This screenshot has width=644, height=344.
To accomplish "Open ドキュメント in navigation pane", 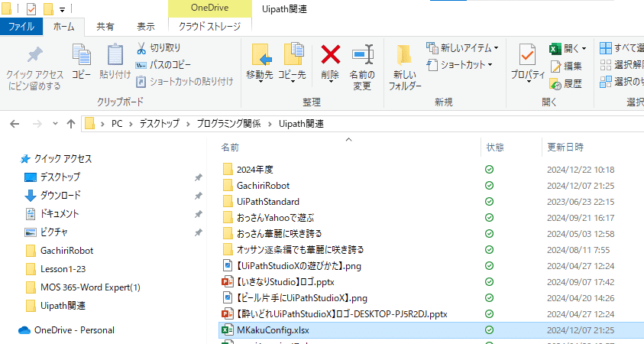I will (52, 214).
